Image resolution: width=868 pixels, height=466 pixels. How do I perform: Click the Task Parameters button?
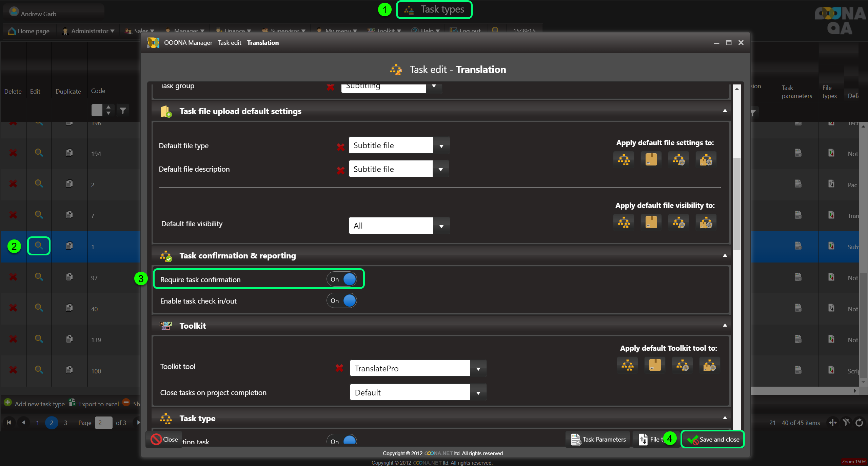click(x=598, y=439)
